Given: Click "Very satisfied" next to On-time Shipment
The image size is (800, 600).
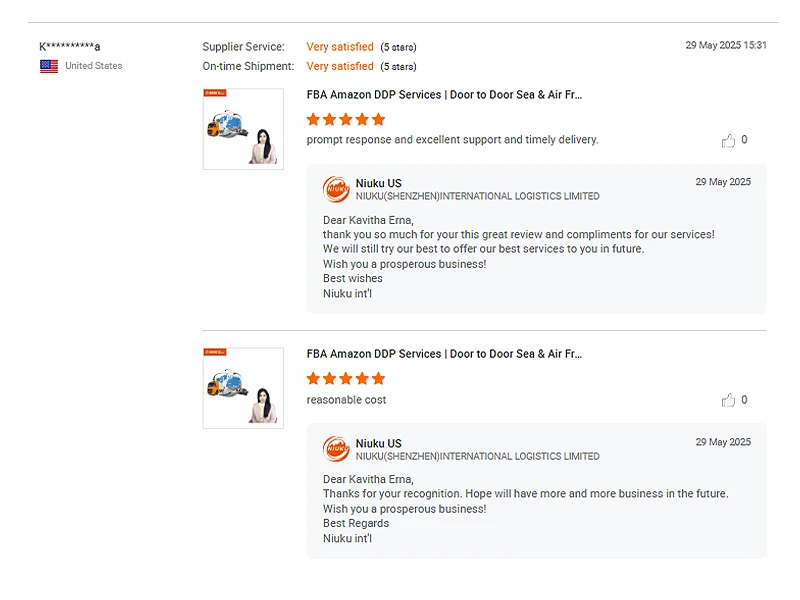Looking at the screenshot, I should tap(340, 67).
